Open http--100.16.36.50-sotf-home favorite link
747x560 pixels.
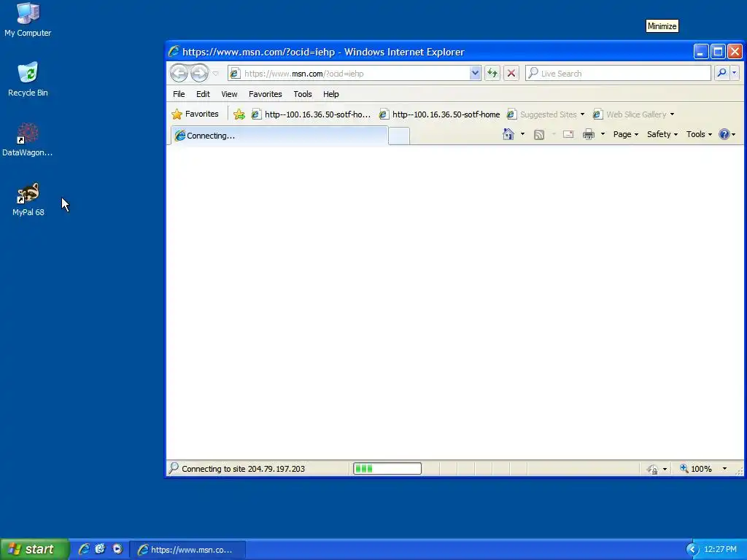(439, 114)
